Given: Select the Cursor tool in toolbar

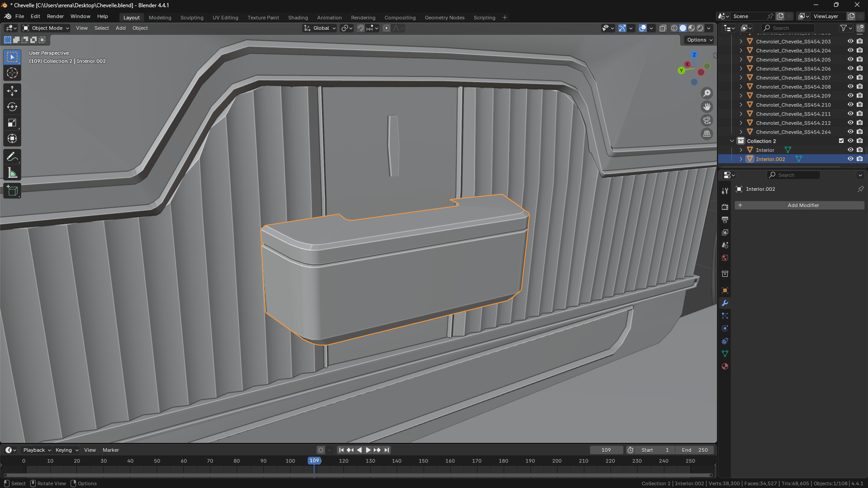Looking at the screenshot, I should pos(12,73).
